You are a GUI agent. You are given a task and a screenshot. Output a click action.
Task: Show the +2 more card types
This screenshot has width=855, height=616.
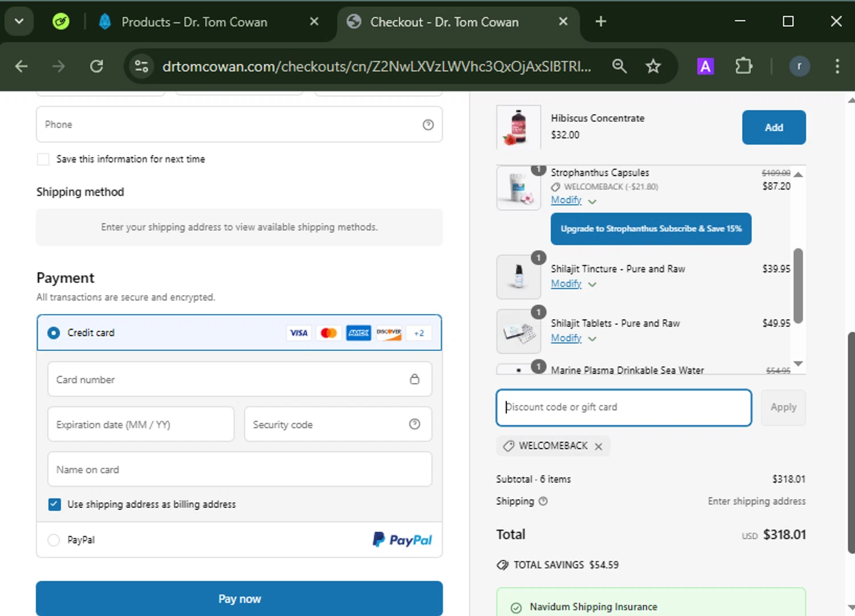(x=419, y=333)
